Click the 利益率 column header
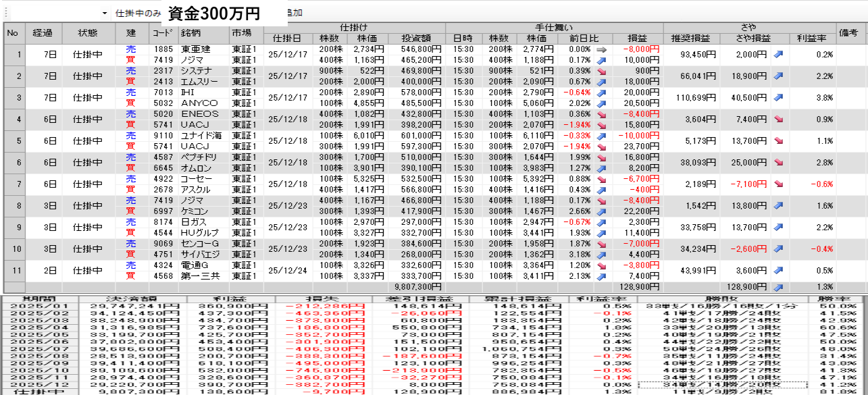Viewport: 868px width, 395px height. (x=811, y=38)
